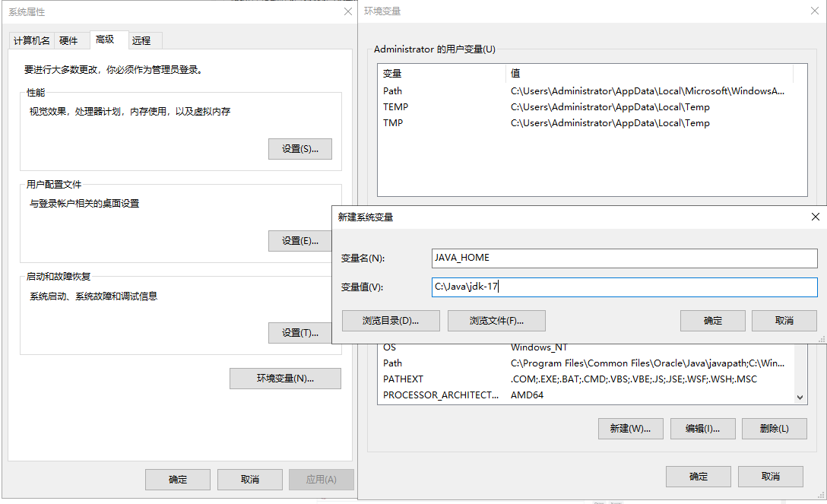
Task: Close the 环境变量 window
Action: (814, 11)
